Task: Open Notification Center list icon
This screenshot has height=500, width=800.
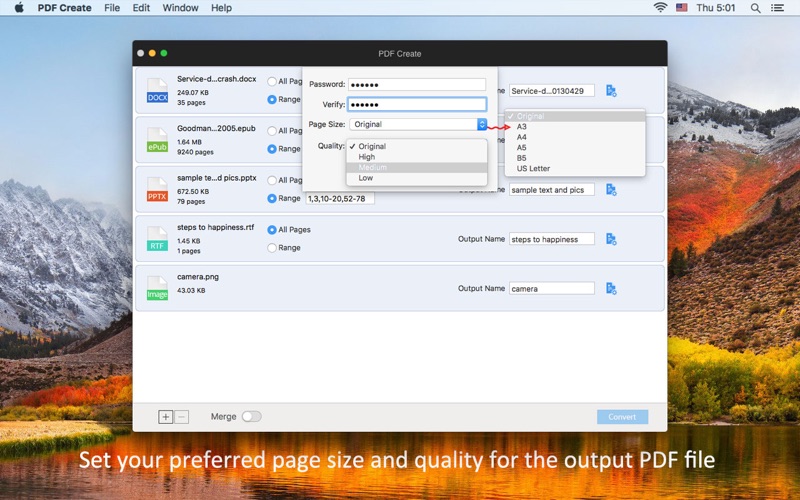Action: tap(777, 8)
